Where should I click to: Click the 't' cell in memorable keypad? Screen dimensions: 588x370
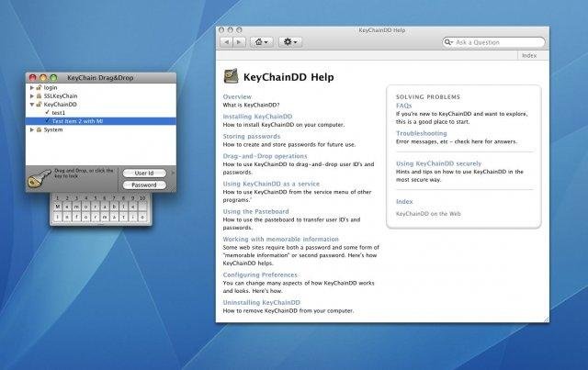tap(123, 217)
